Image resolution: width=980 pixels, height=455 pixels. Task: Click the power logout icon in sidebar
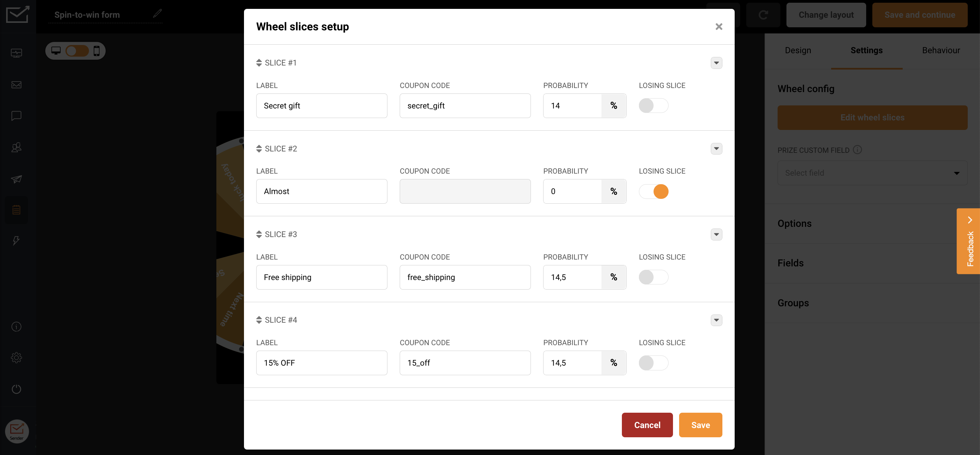(x=16, y=389)
